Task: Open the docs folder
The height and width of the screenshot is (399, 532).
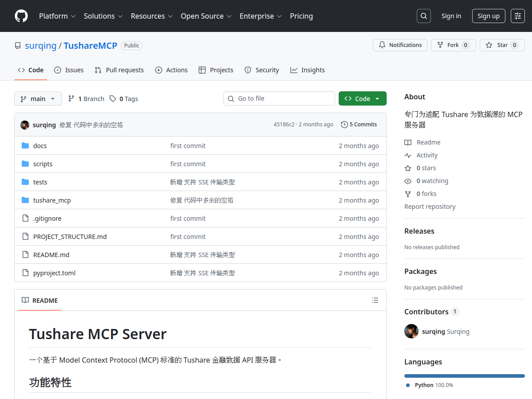Action: (40, 146)
